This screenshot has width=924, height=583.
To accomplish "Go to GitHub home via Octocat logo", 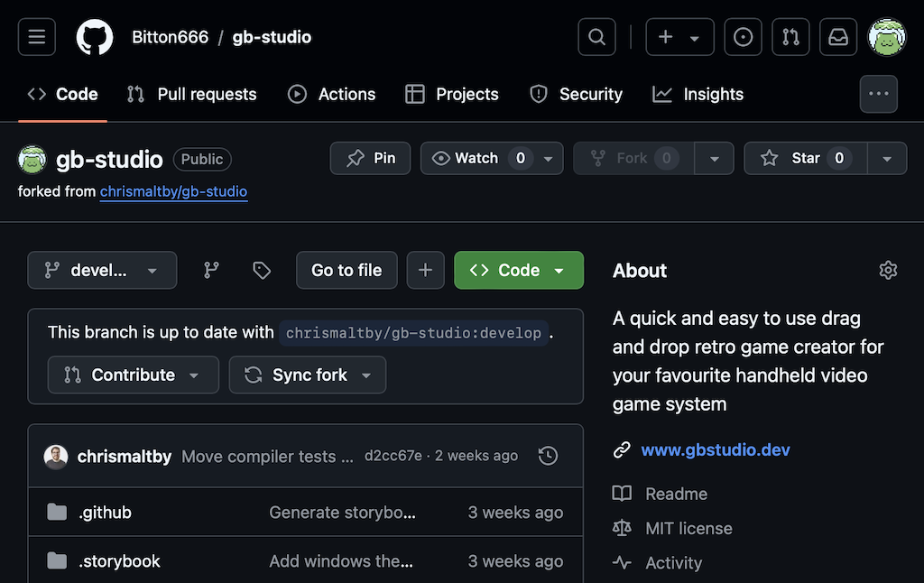I will coord(94,36).
